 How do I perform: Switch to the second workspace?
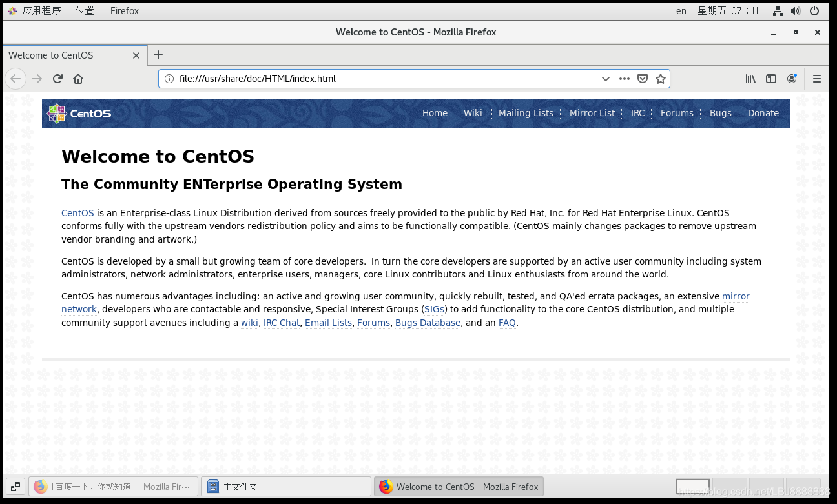click(x=730, y=487)
